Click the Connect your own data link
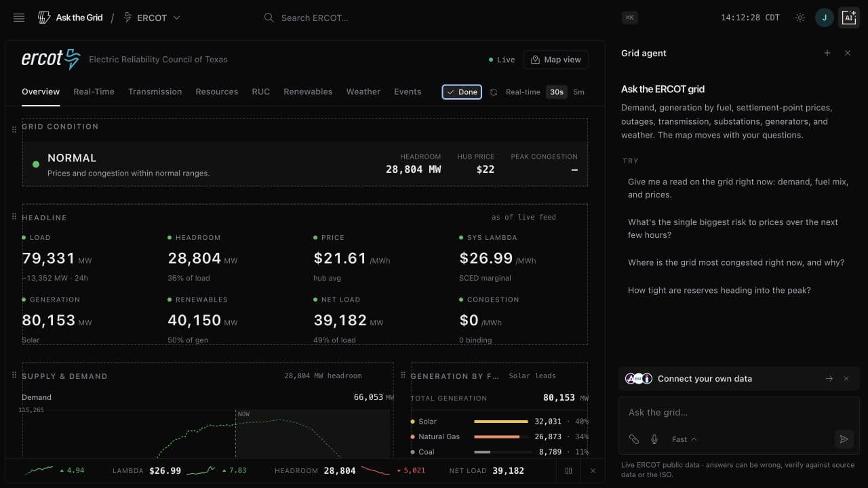 click(x=705, y=379)
